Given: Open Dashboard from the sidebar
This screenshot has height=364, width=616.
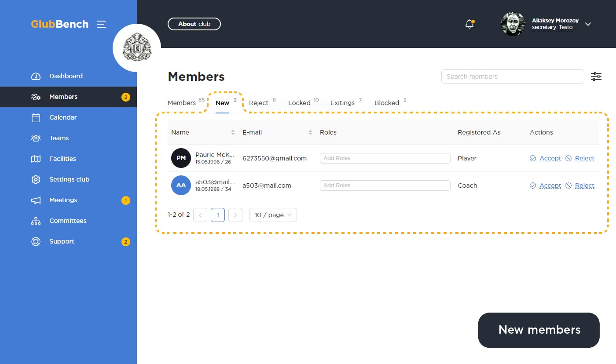Looking at the screenshot, I should [66, 76].
